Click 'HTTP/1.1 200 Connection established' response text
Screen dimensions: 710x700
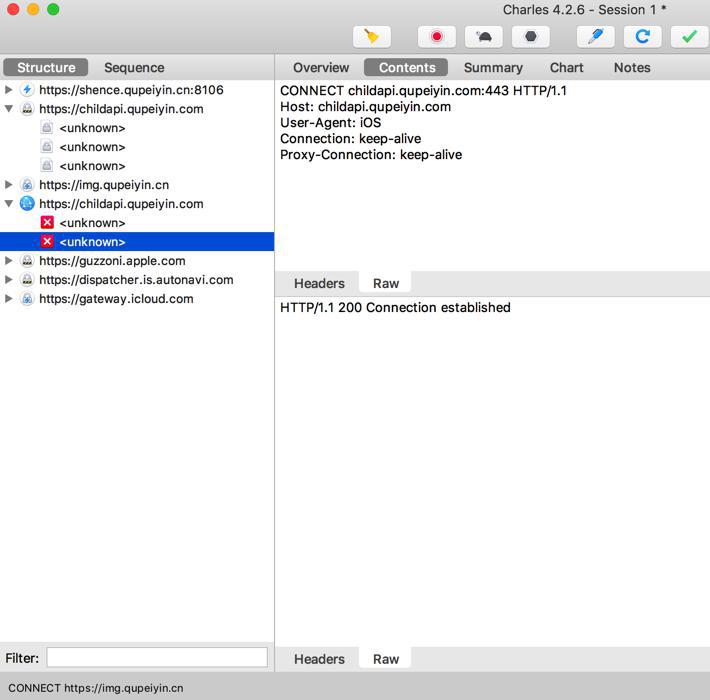coord(395,307)
